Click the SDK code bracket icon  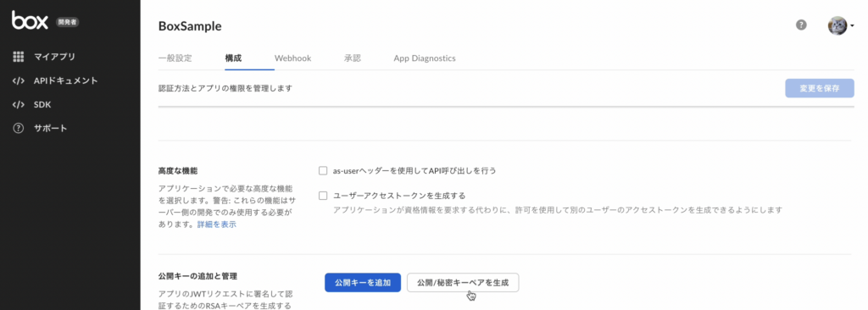pyautogui.click(x=19, y=105)
